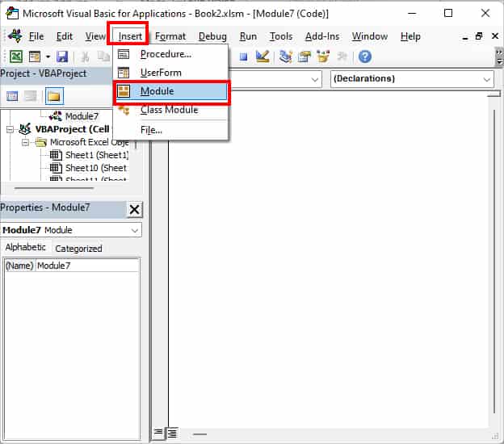Open the Window menu
This screenshot has width=504, height=444.
click(370, 36)
